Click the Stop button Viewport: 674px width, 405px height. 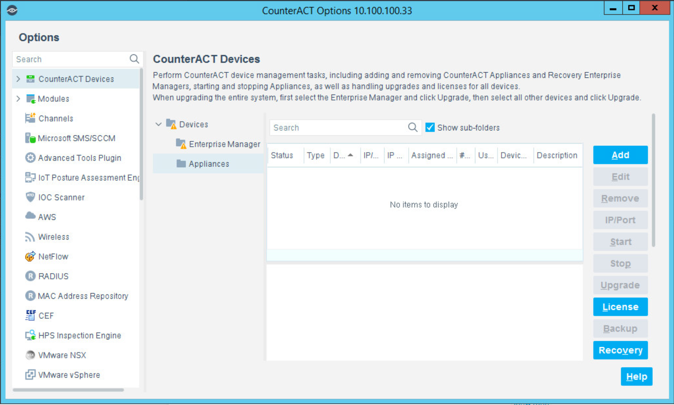pos(620,264)
